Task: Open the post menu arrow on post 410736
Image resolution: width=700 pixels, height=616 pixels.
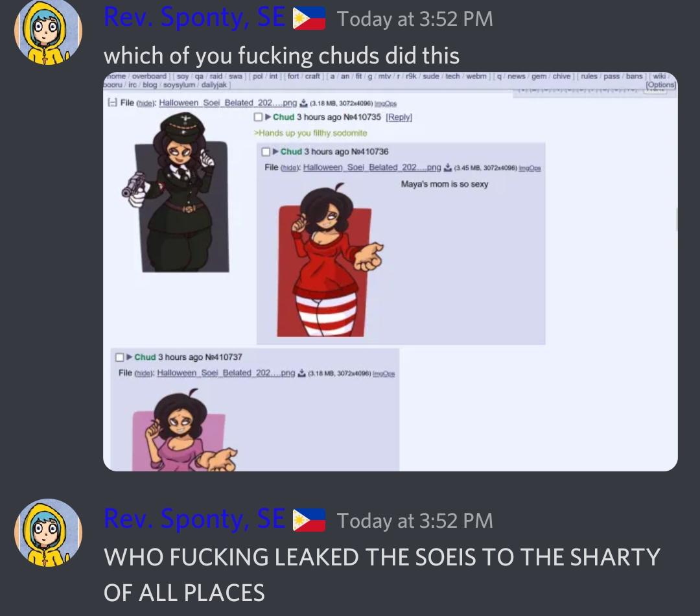Action: [275, 152]
